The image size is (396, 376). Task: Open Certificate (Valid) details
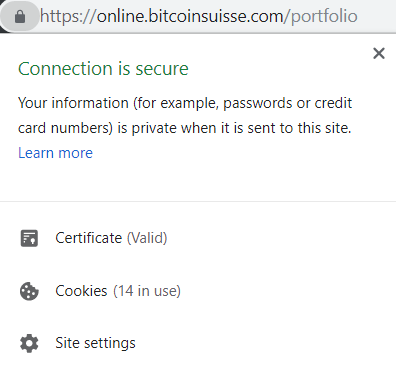(198, 238)
